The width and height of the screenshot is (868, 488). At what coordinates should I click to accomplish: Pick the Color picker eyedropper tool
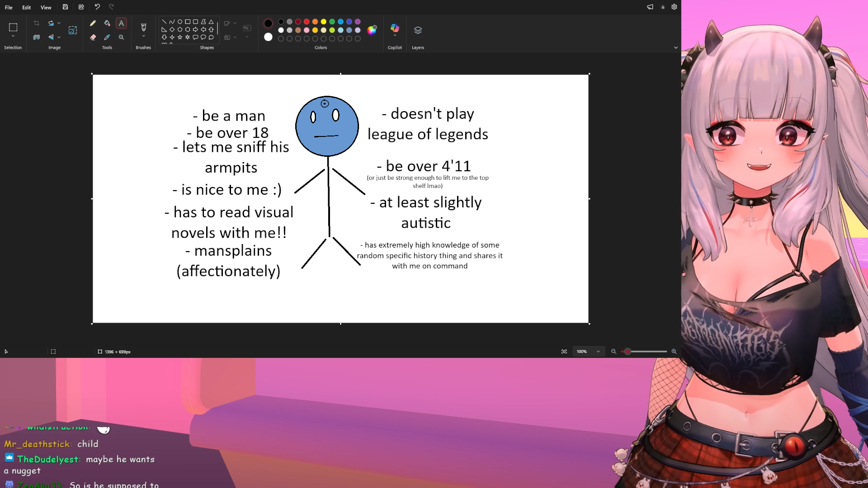(x=107, y=37)
